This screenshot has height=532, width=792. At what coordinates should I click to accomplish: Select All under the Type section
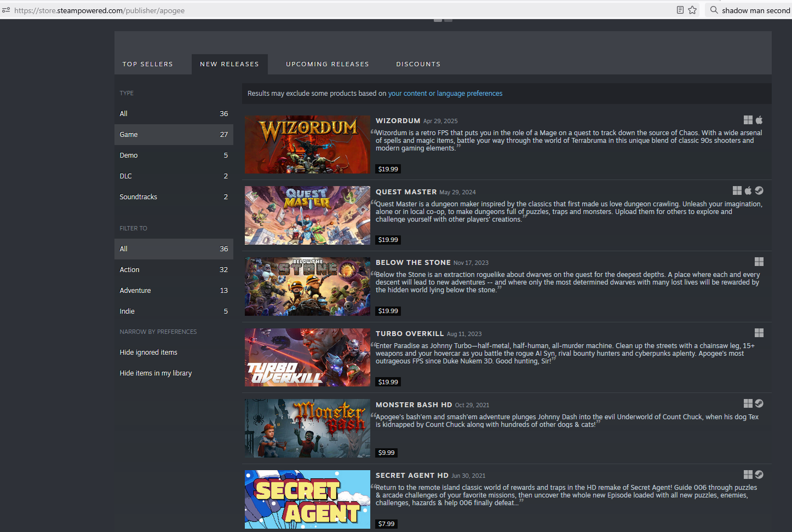[x=174, y=114]
